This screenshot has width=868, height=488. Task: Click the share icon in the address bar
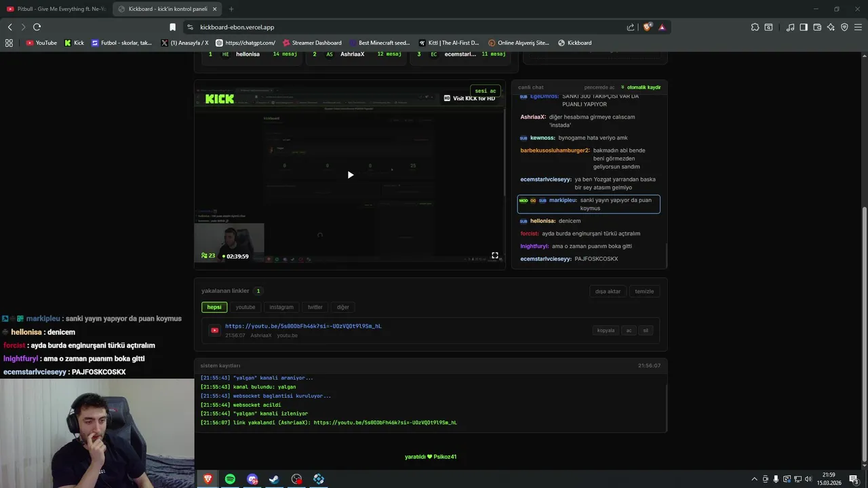(x=631, y=27)
